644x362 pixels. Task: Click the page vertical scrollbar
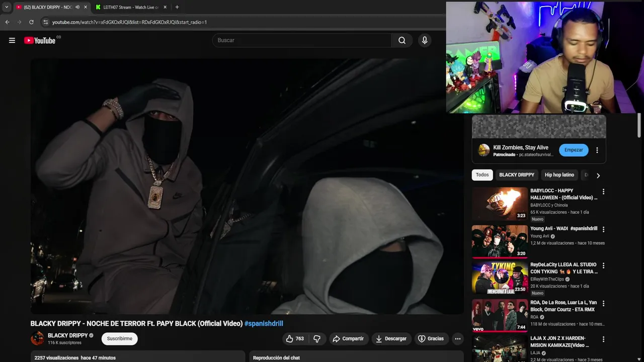point(639,126)
